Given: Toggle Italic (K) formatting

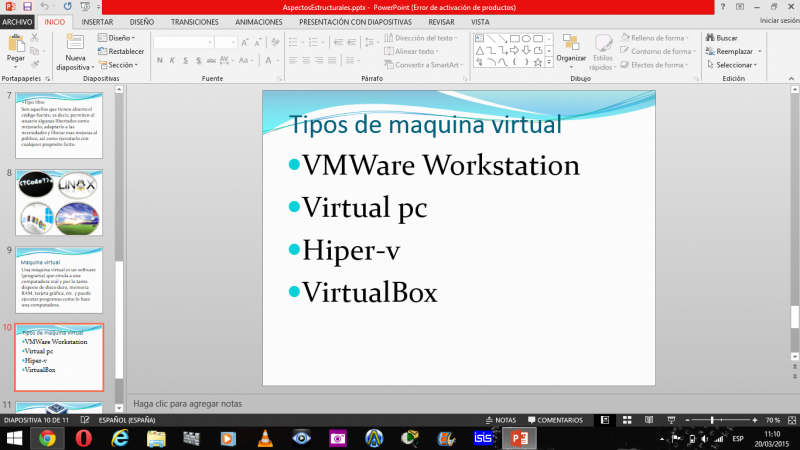Looking at the screenshot, I should point(172,60).
